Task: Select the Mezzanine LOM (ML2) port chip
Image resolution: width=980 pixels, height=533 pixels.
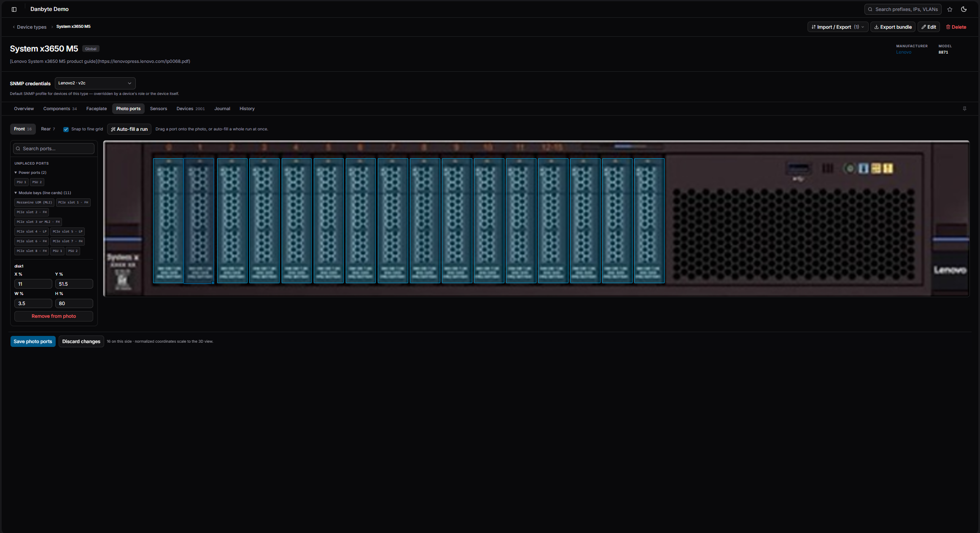Action: pos(34,203)
